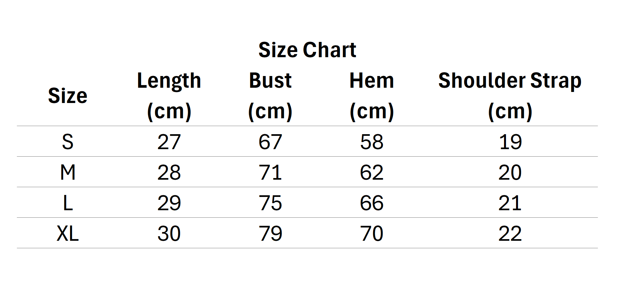The height and width of the screenshot is (283, 644).
Task: Click the length value 27
Action: point(169,142)
